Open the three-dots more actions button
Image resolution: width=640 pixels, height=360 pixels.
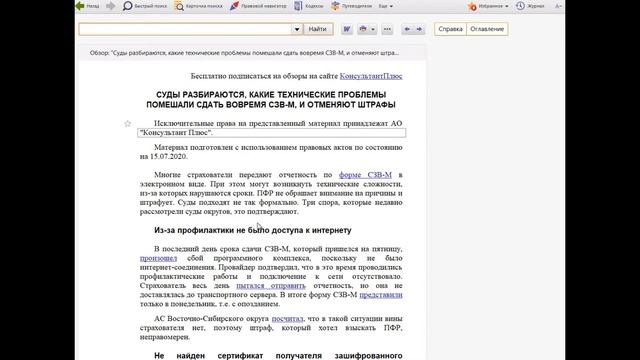pyautogui.click(x=387, y=29)
